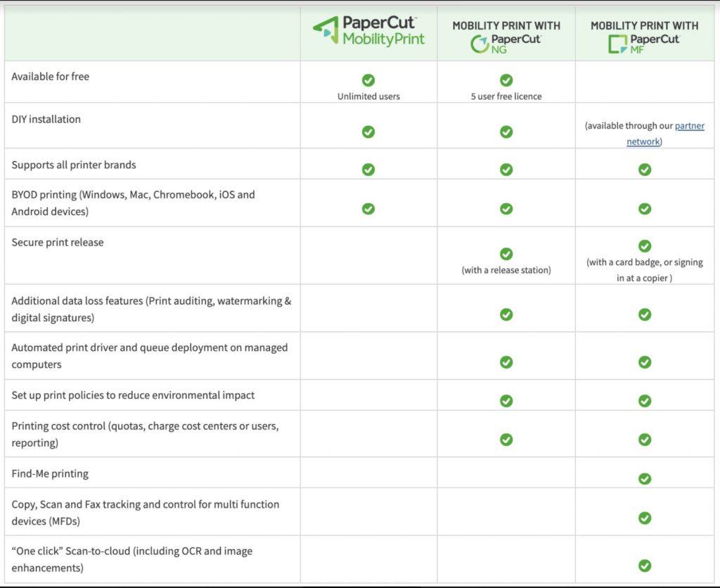Click the "DIY installation" row label
Image resolution: width=720 pixels, height=588 pixels.
point(46,120)
